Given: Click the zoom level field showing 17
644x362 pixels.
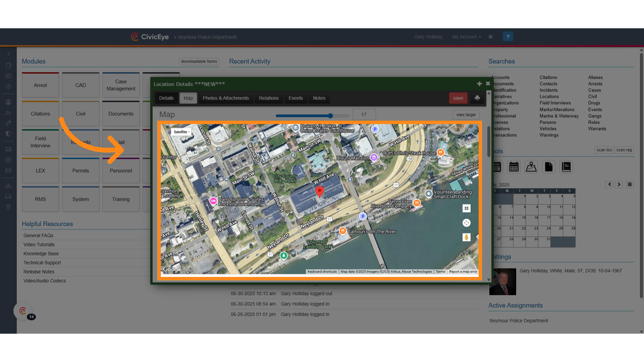Looking at the screenshot, I should 364,115.
